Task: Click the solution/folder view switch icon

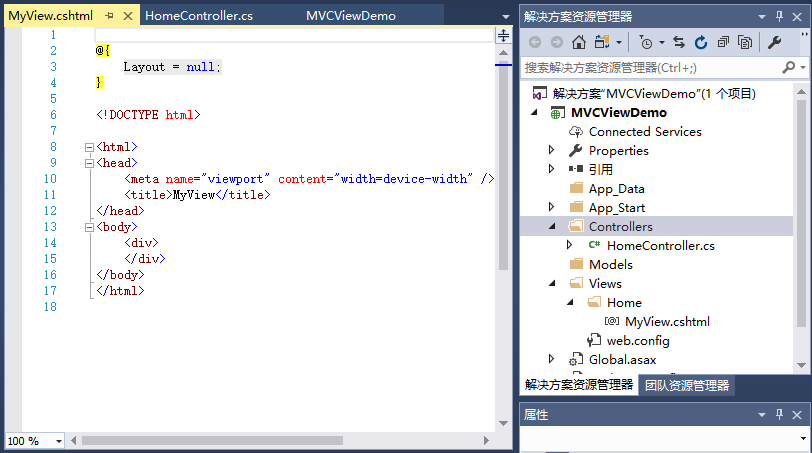Action: 602,42
